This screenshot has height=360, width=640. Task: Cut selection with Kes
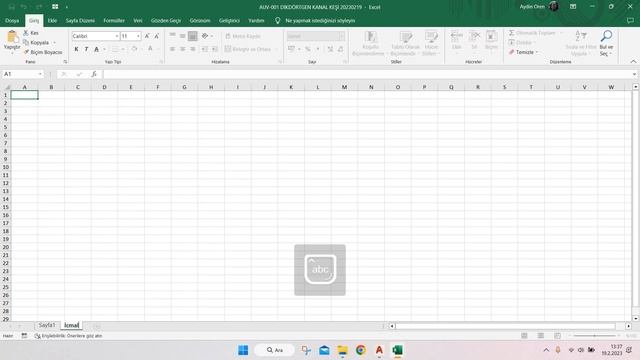point(31,33)
